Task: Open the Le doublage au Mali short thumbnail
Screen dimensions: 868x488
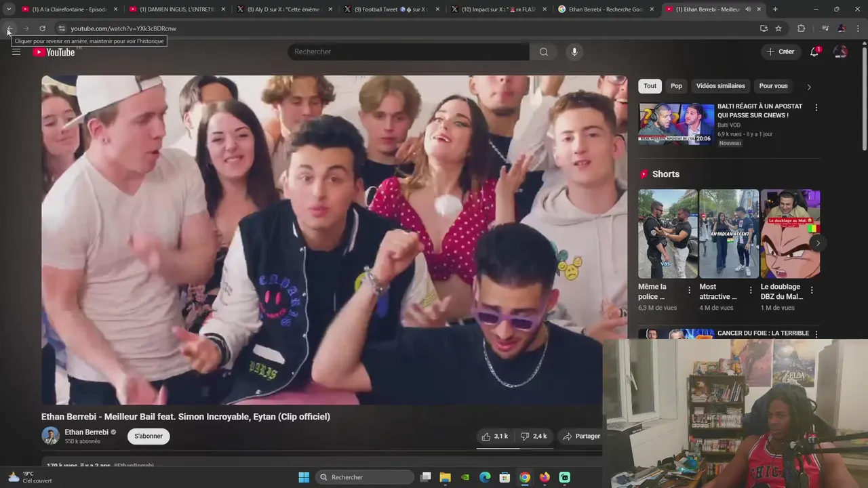Action: pyautogui.click(x=790, y=234)
